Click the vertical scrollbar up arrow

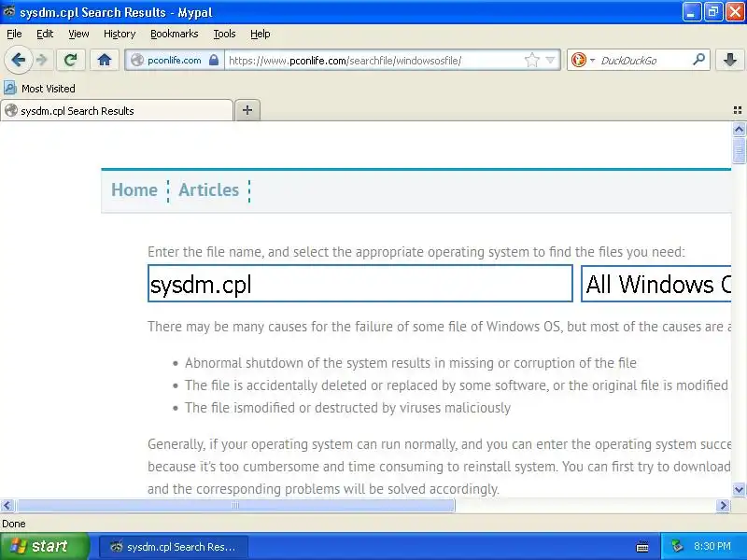click(739, 129)
